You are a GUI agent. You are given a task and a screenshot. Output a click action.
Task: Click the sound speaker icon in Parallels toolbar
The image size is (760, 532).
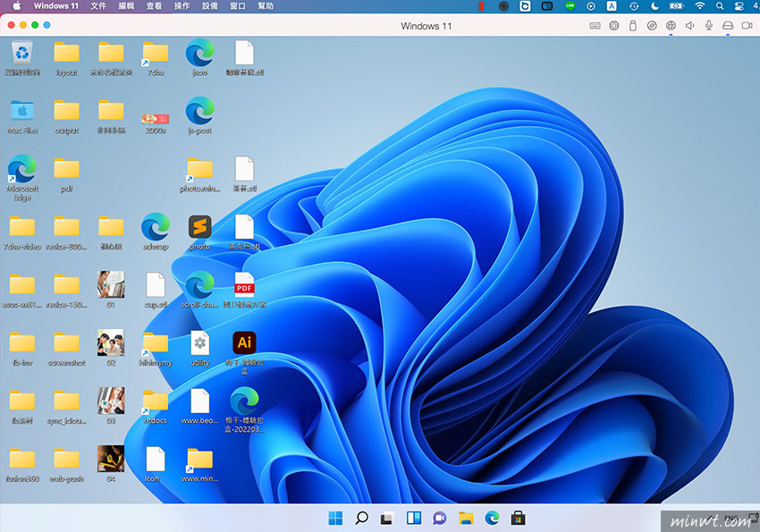tap(689, 26)
